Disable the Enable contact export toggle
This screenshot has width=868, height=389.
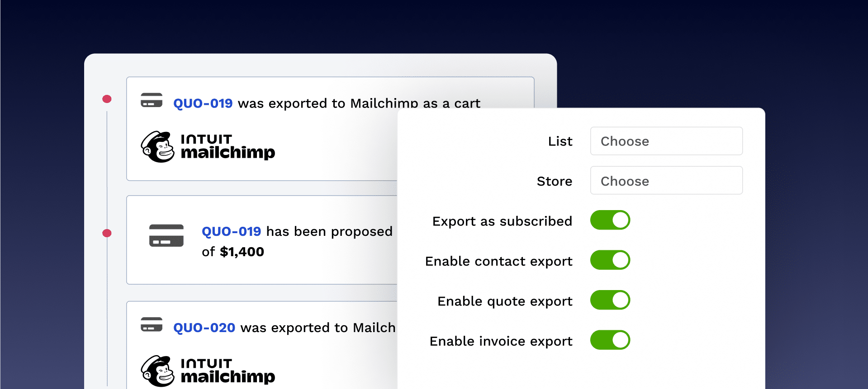click(x=610, y=260)
